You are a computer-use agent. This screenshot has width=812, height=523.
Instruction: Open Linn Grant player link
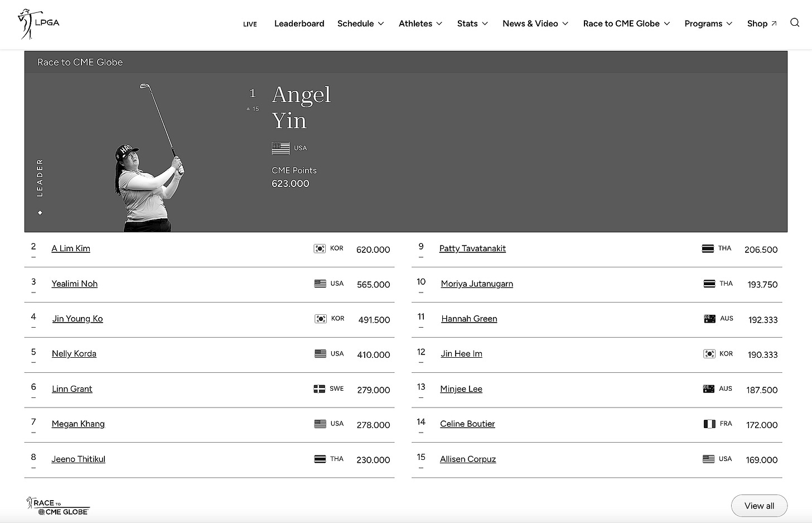[72, 389]
